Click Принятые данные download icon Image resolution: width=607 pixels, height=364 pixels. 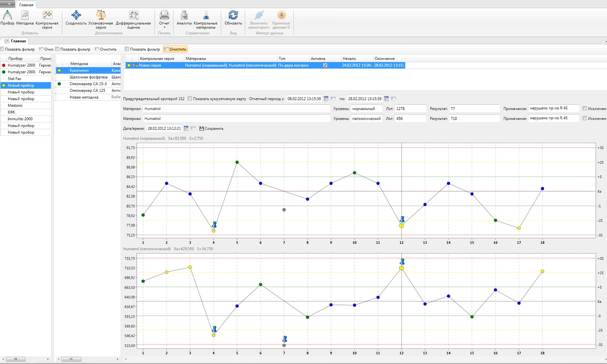(281, 15)
